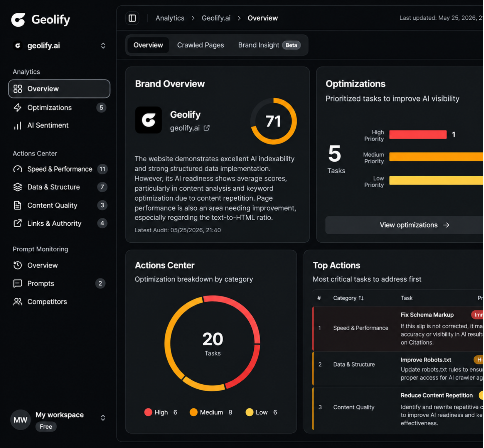Click the 20 Tasks donut chart
Image resolution: width=484 pixels, height=448 pixels.
[x=212, y=343]
